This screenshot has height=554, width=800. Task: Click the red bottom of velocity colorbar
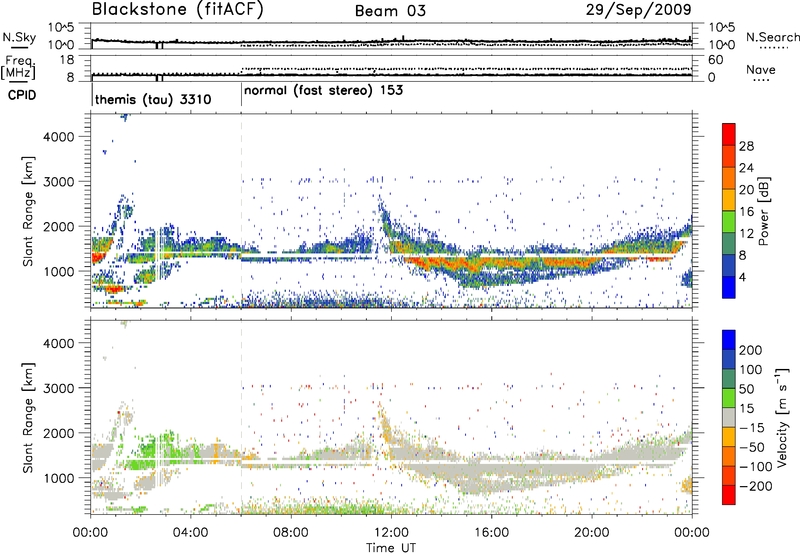point(729,495)
